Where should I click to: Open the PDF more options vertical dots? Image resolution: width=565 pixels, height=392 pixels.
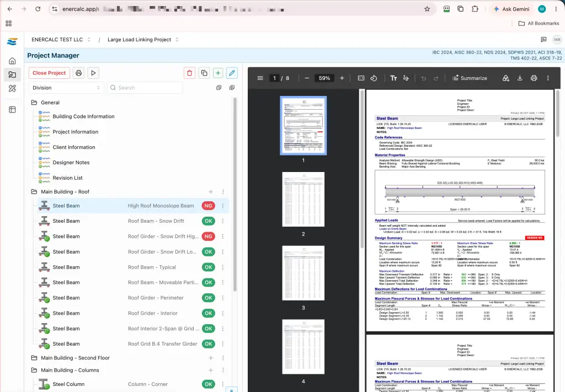[x=548, y=78]
